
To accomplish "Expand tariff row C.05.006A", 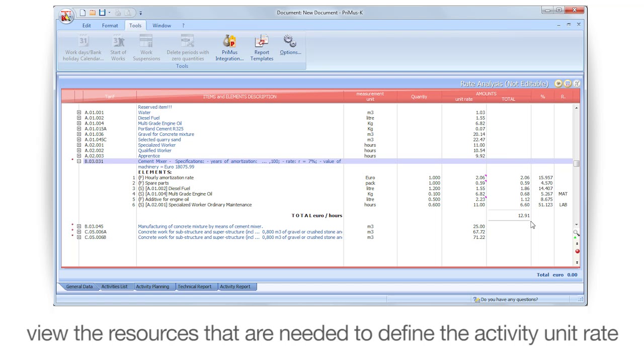I will tap(79, 232).
